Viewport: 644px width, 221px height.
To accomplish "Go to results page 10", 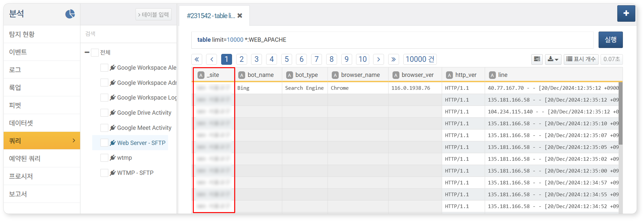I will 363,59.
